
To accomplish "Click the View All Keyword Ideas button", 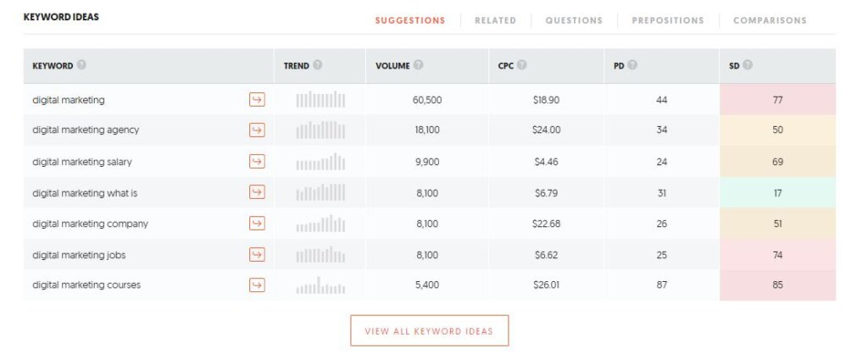I will 429,331.
